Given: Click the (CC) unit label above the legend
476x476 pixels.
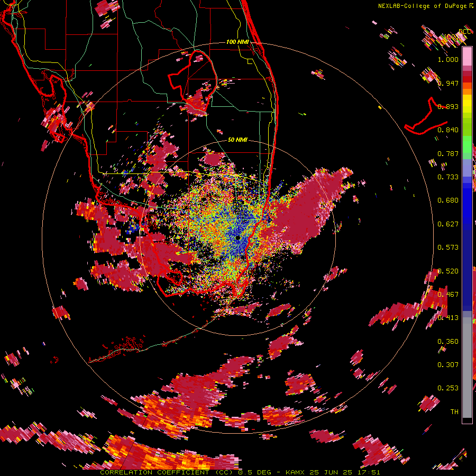Looking at the screenshot, I should pos(452,37).
